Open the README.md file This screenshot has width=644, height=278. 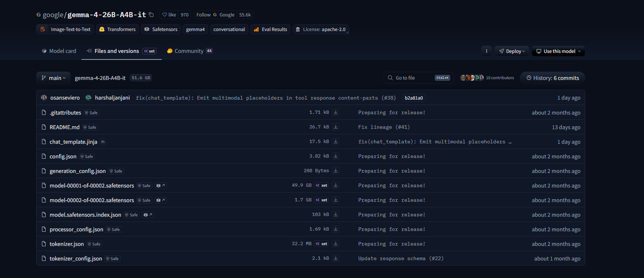click(65, 127)
